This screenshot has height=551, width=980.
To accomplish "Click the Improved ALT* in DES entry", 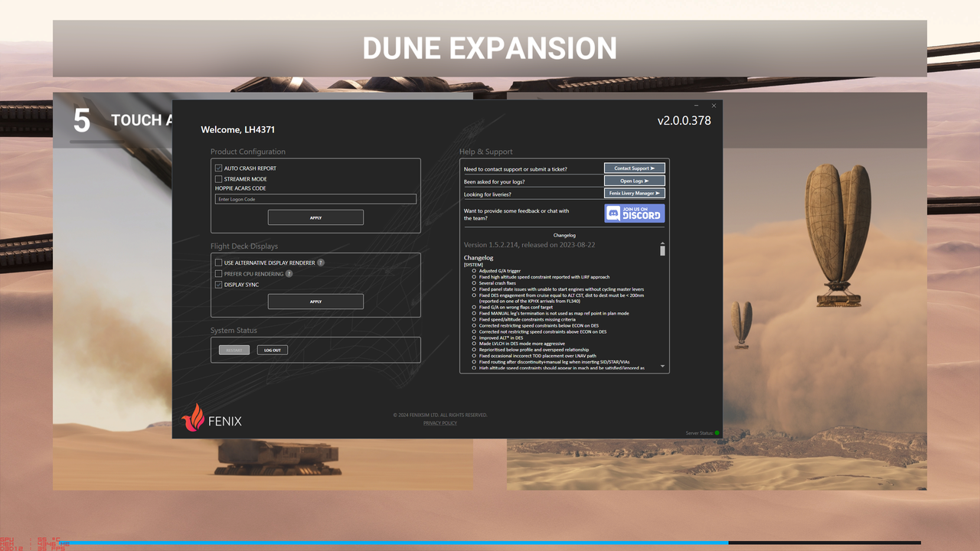I will point(501,337).
